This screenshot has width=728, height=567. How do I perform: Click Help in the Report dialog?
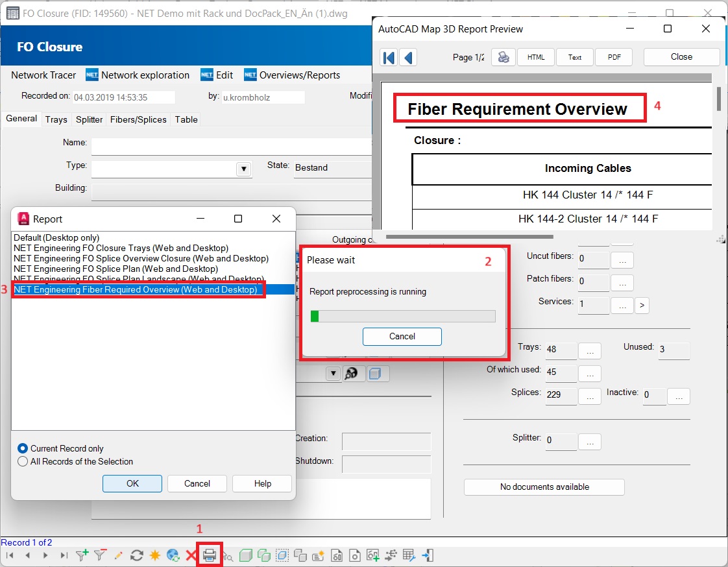click(262, 483)
